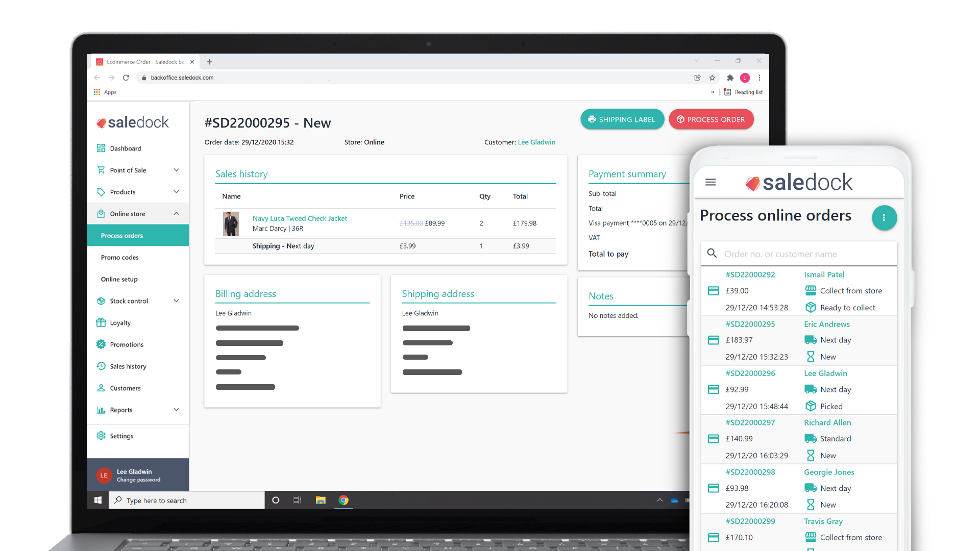Click Chrome icon in Windows taskbar
The height and width of the screenshot is (551, 980).
344,500
